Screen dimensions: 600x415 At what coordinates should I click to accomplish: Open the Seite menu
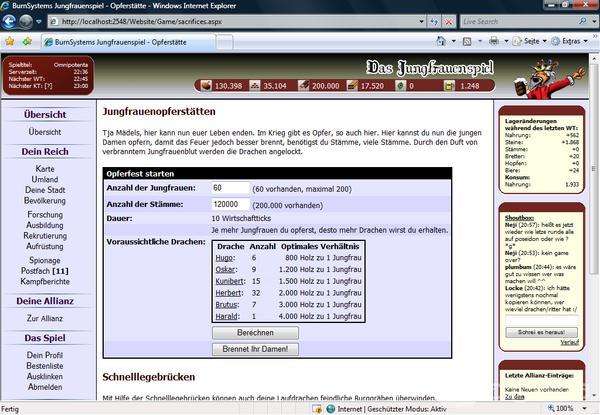pyautogui.click(x=530, y=41)
